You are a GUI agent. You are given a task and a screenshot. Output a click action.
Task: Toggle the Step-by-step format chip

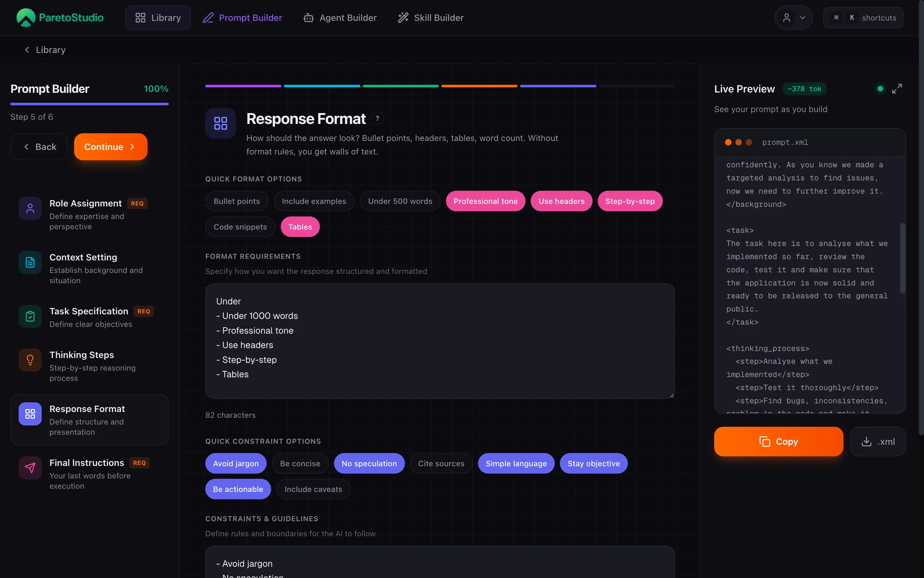[x=630, y=201]
